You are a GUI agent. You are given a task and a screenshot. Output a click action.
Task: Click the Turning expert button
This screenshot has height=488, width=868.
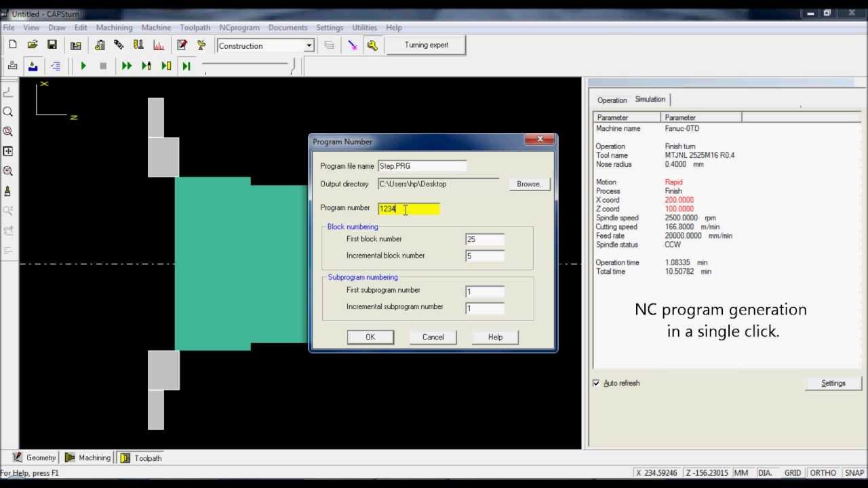point(427,45)
